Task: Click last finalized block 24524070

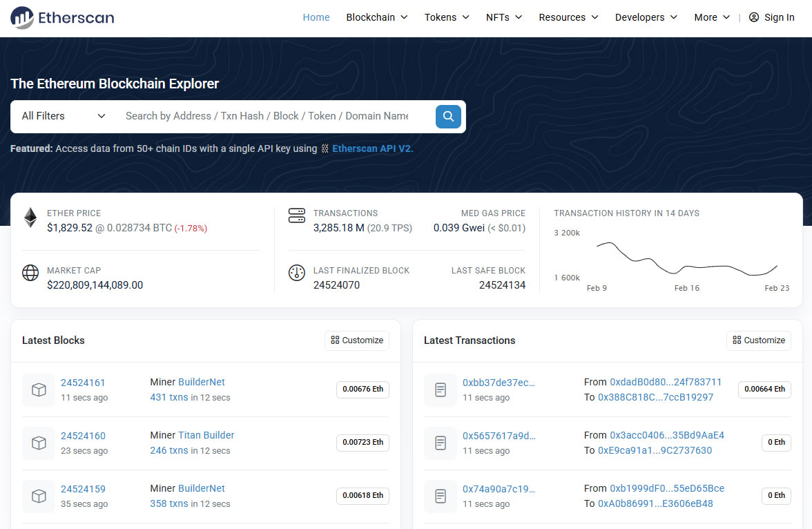Action: pyautogui.click(x=336, y=285)
